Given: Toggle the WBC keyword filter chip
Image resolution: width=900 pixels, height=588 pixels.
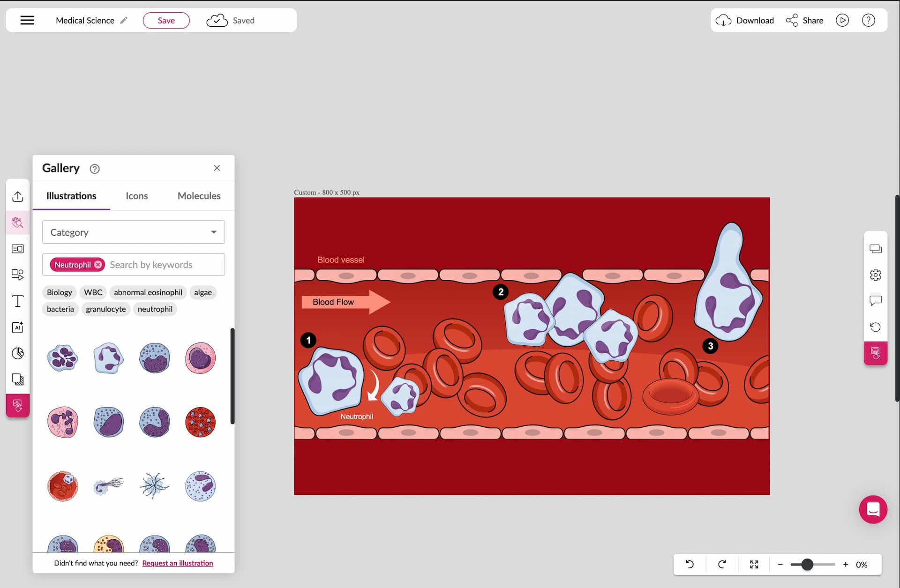Looking at the screenshot, I should [93, 292].
